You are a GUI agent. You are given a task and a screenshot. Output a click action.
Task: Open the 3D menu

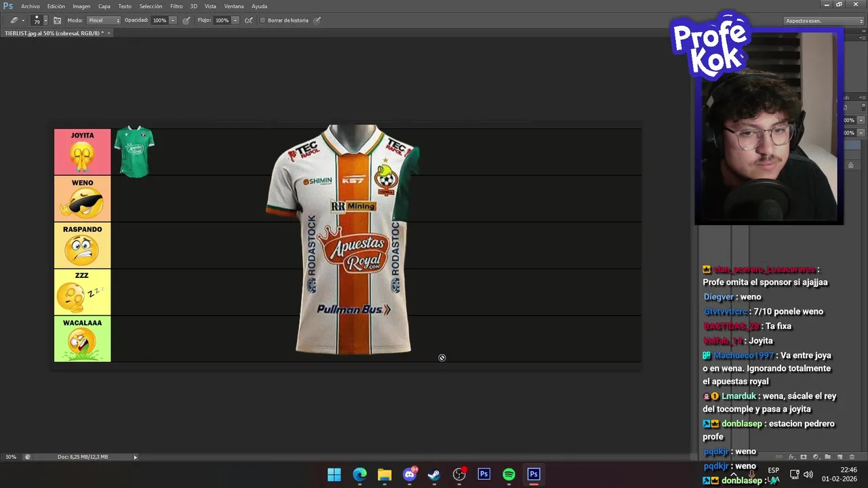pos(193,6)
